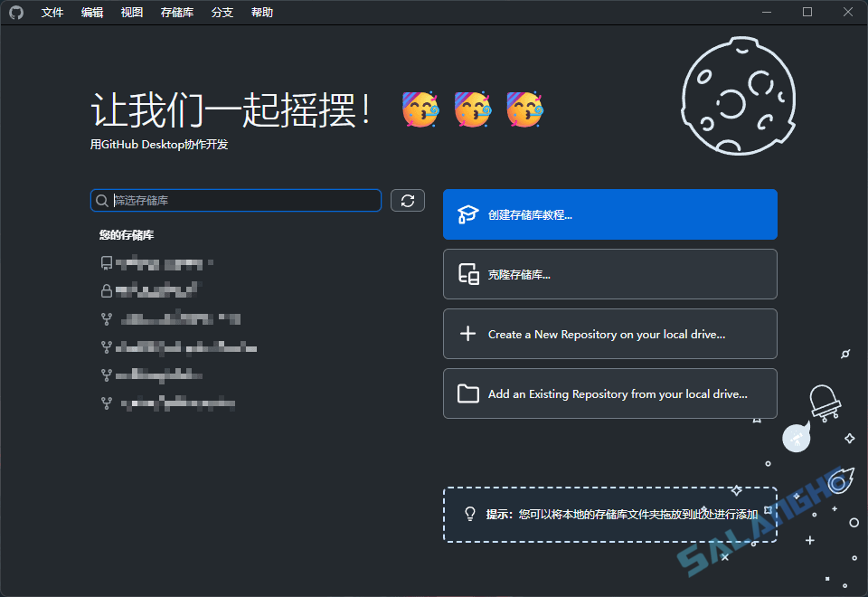Open the 文件 menu

(x=52, y=12)
